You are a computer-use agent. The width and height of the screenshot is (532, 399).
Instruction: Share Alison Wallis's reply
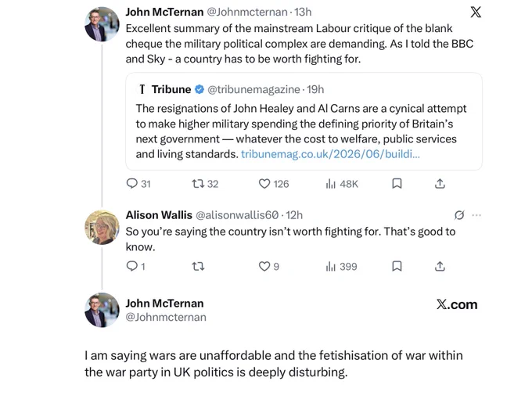point(440,266)
